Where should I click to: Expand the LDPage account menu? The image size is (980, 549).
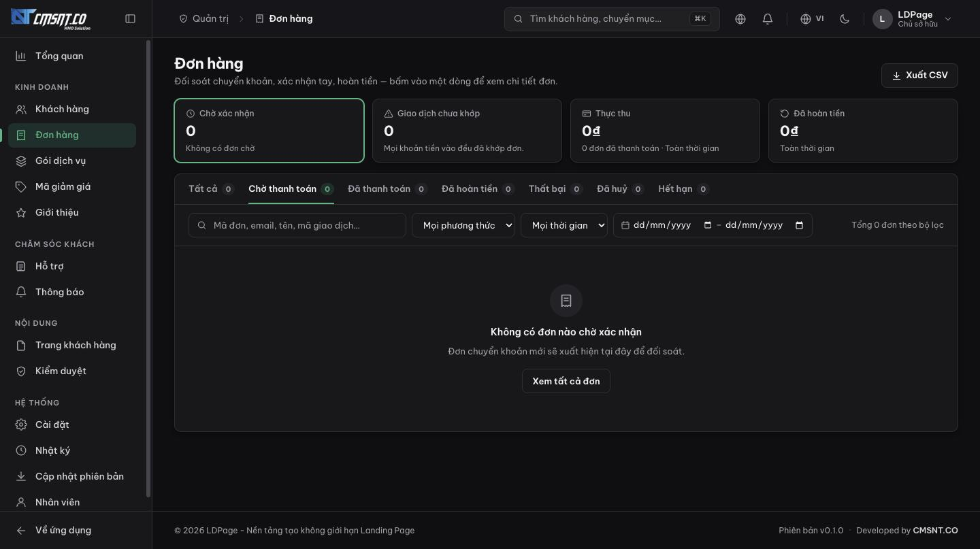(913, 19)
